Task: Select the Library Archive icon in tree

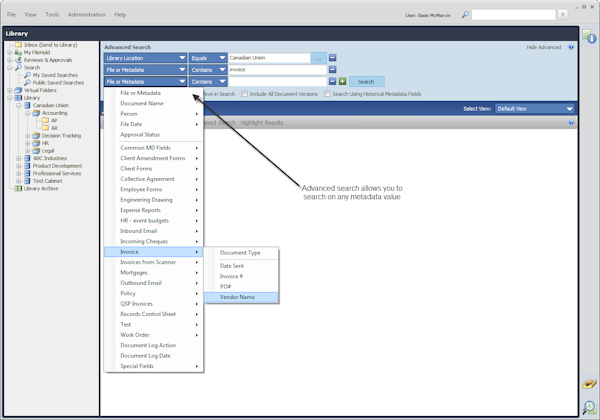Action: (x=16, y=188)
